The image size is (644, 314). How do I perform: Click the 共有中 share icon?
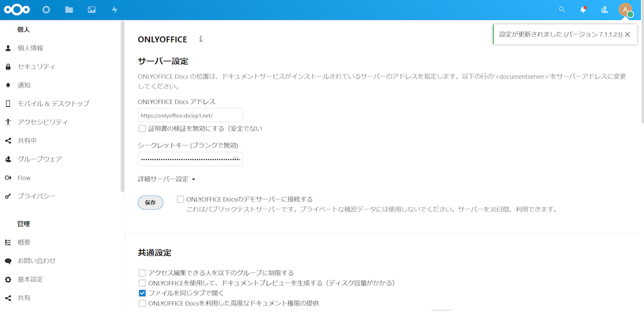(8, 141)
